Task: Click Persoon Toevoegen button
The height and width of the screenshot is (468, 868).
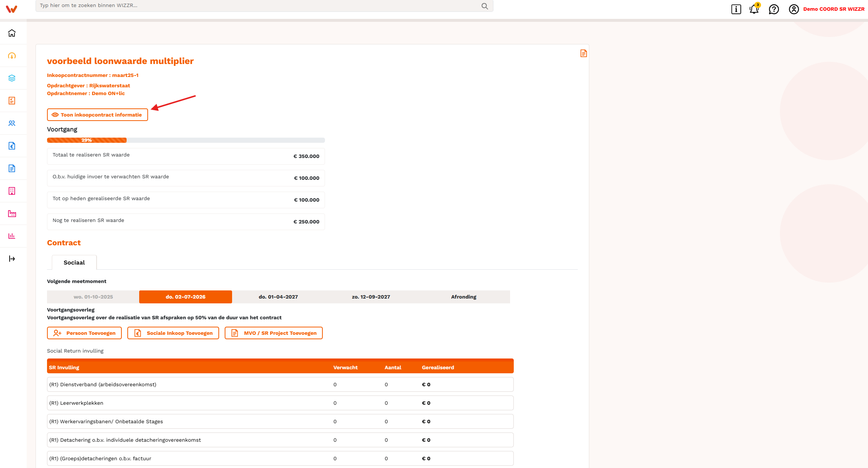Action: [84, 333]
